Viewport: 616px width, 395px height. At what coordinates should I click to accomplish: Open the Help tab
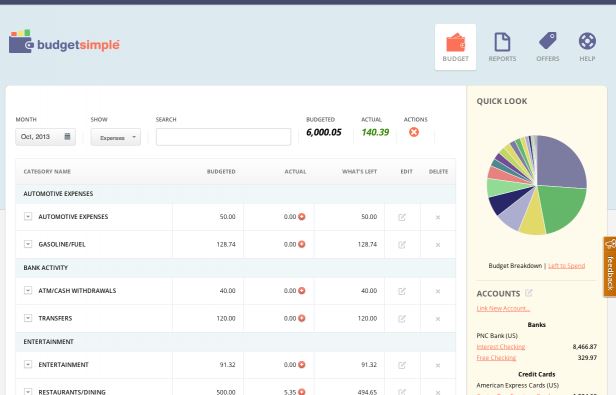tap(587, 47)
